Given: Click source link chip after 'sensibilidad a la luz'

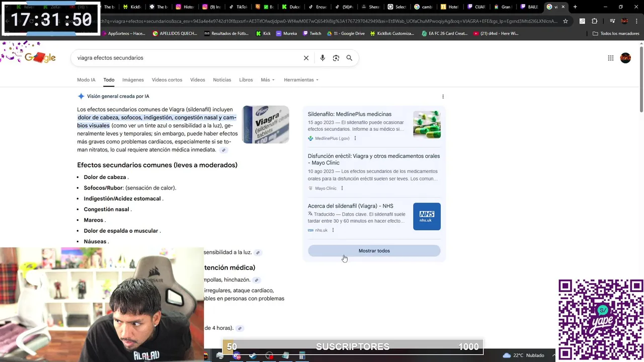Looking at the screenshot, I should click(258, 252).
